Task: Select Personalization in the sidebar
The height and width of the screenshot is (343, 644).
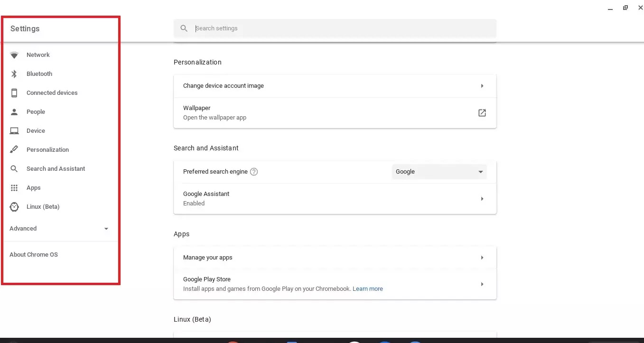Action: (47, 150)
